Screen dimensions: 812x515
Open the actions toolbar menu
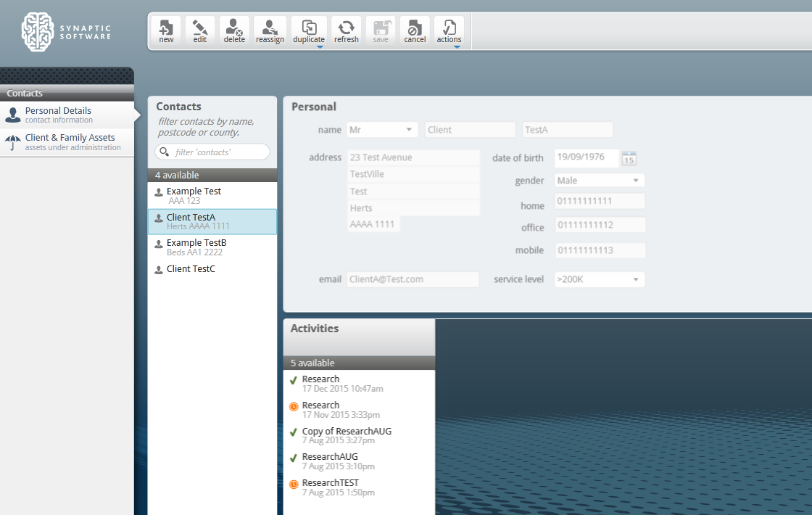(x=449, y=31)
